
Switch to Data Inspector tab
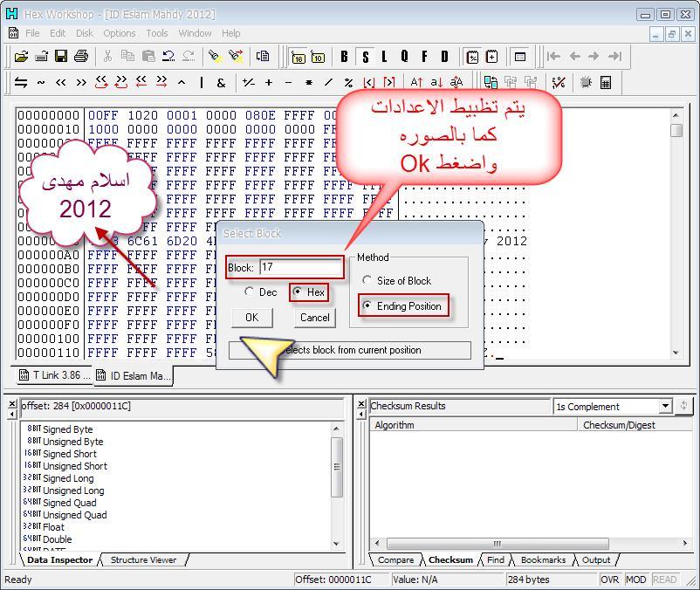click(x=60, y=559)
